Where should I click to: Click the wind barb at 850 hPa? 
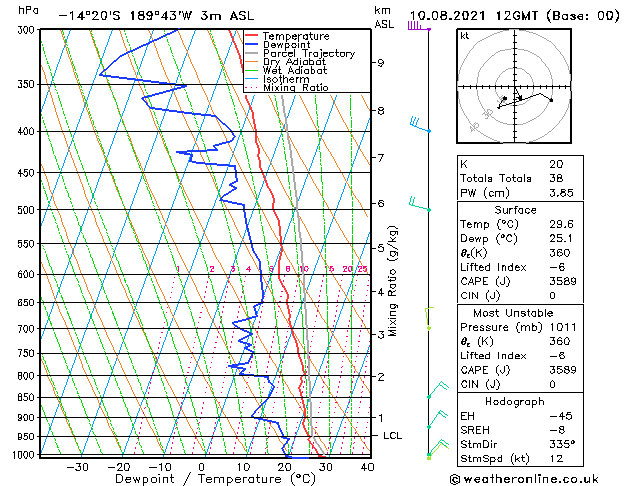438,389
